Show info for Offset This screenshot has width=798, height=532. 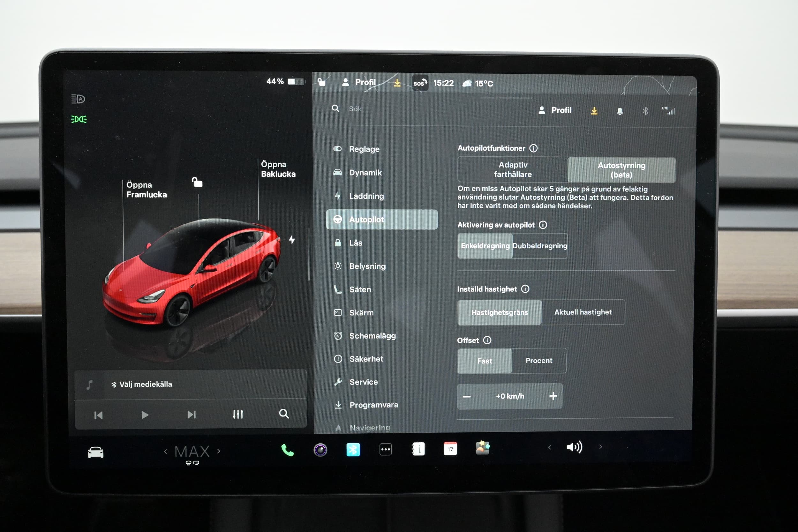(487, 340)
